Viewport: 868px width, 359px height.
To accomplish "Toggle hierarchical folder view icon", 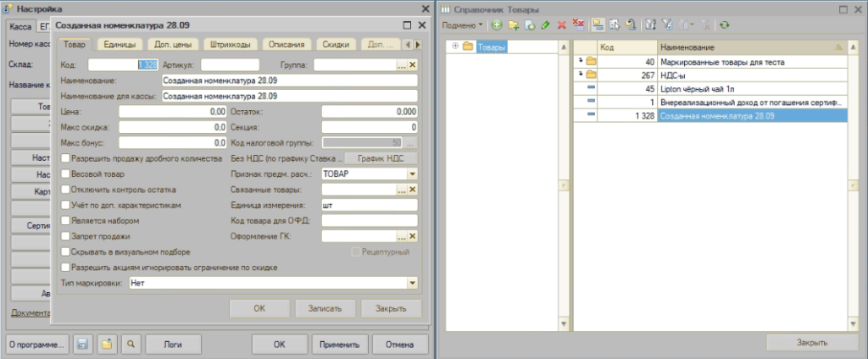I will [598, 25].
